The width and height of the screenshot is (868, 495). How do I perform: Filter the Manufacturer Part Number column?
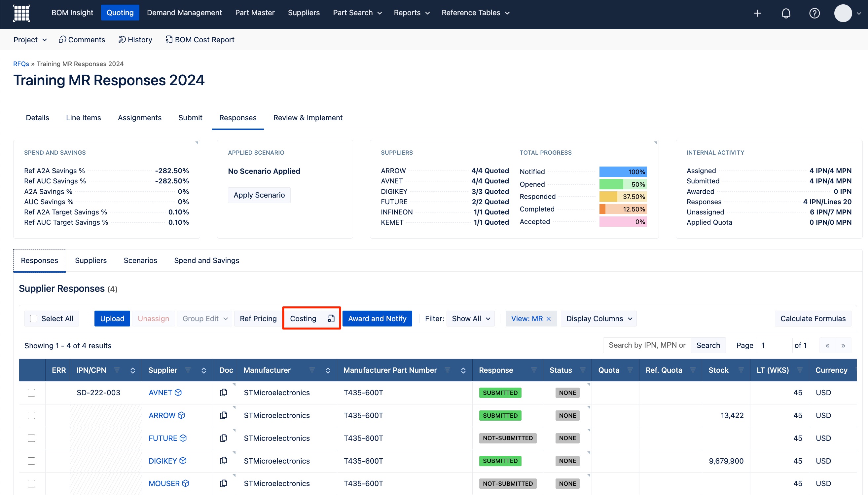click(x=448, y=370)
